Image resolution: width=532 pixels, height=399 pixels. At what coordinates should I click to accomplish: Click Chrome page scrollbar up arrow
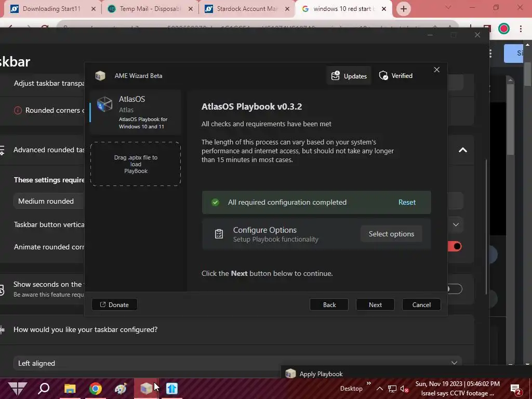coord(528,45)
